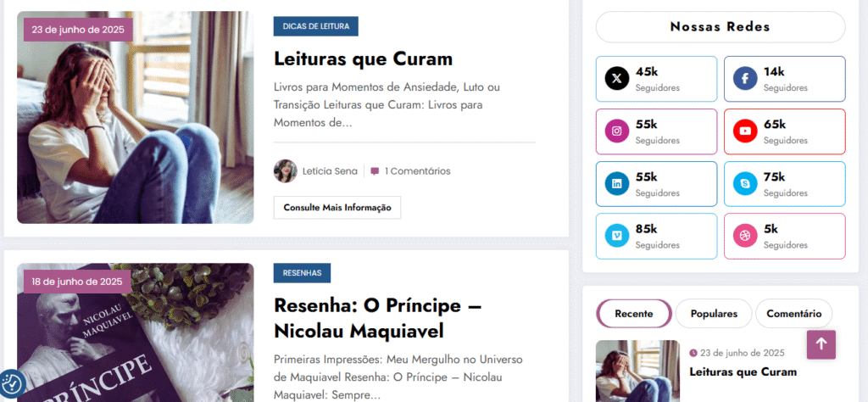The height and width of the screenshot is (402, 868).
Task: Open the accessibility widget icon
Action: pos(10,382)
